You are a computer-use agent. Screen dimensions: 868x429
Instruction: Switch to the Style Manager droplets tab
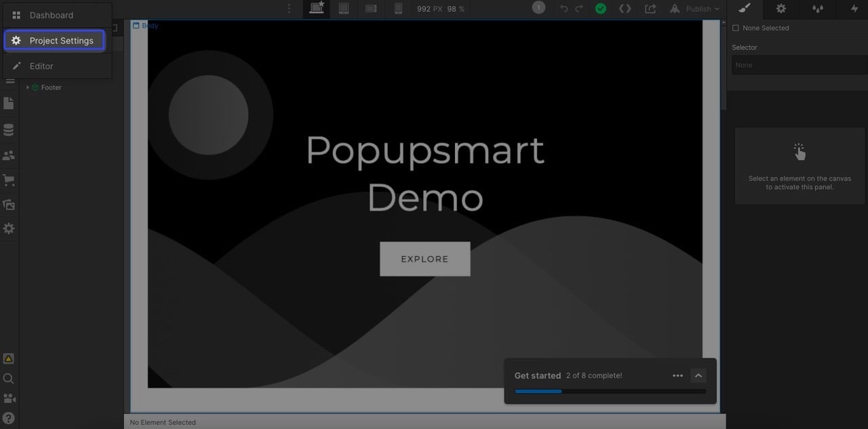click(818, 9)
